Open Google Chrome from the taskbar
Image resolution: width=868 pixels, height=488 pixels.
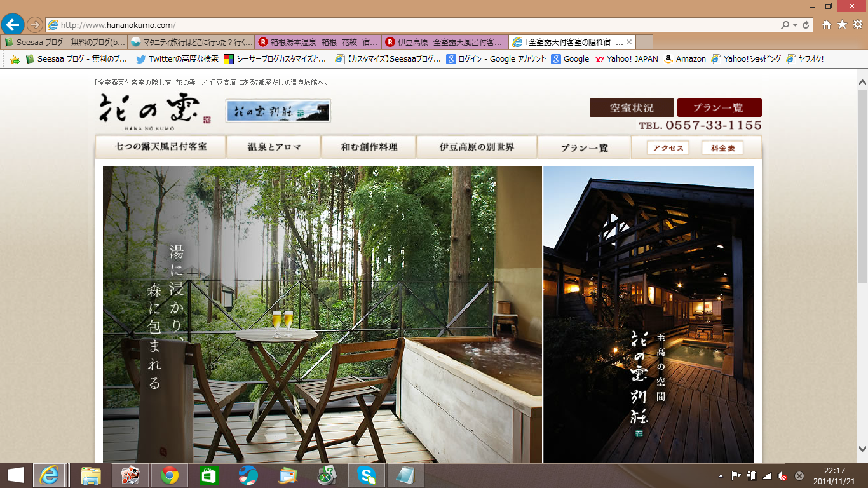[x=169, y=475]
